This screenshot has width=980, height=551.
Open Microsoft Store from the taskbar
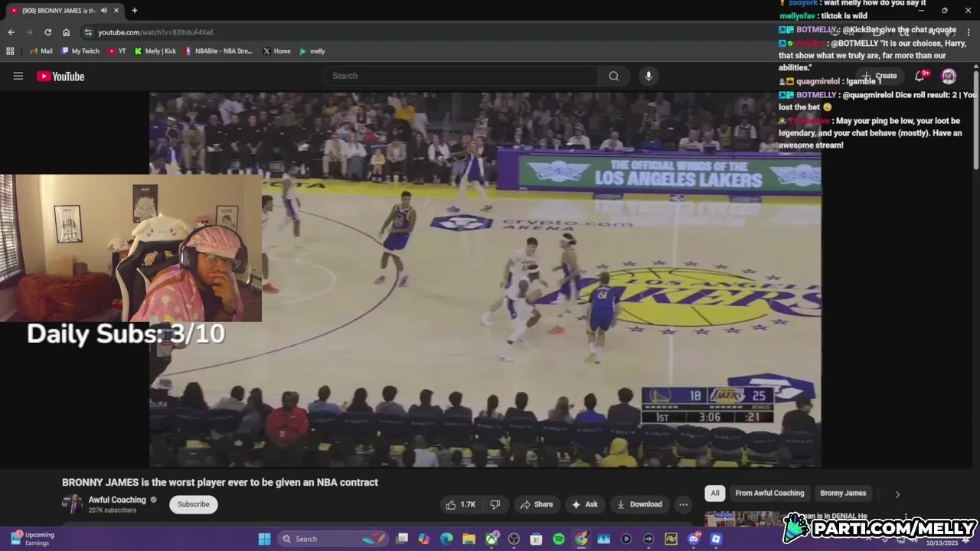click(536, 539)
